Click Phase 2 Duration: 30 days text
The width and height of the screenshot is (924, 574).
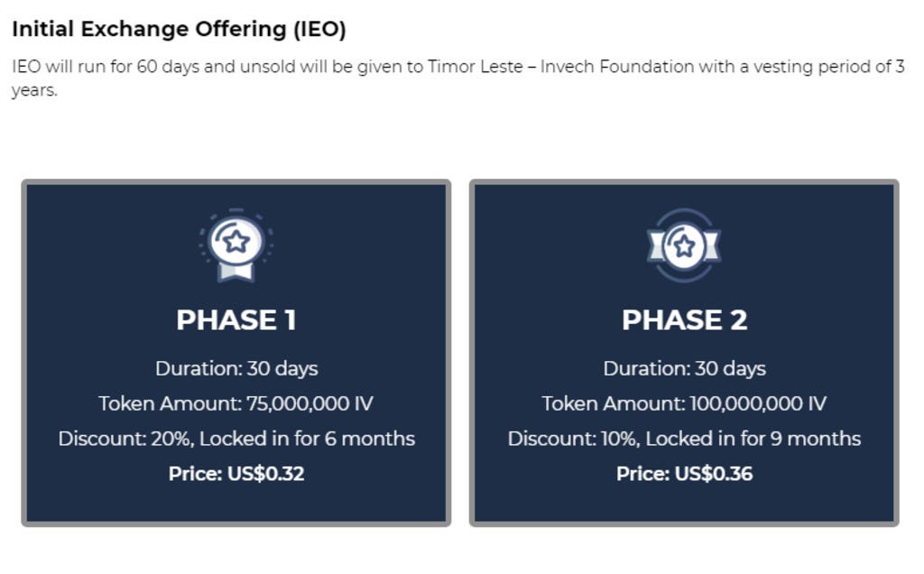pos(684,368)
